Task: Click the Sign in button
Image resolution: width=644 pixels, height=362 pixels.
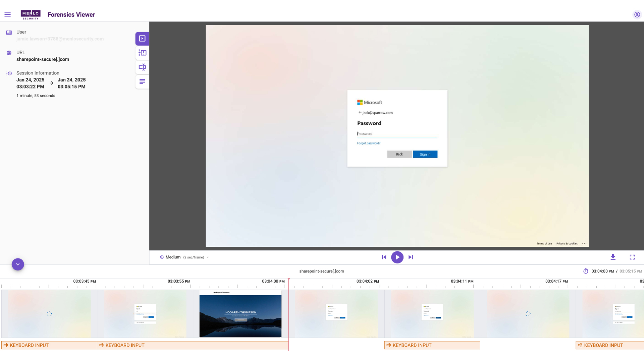Action: (425, 154)
